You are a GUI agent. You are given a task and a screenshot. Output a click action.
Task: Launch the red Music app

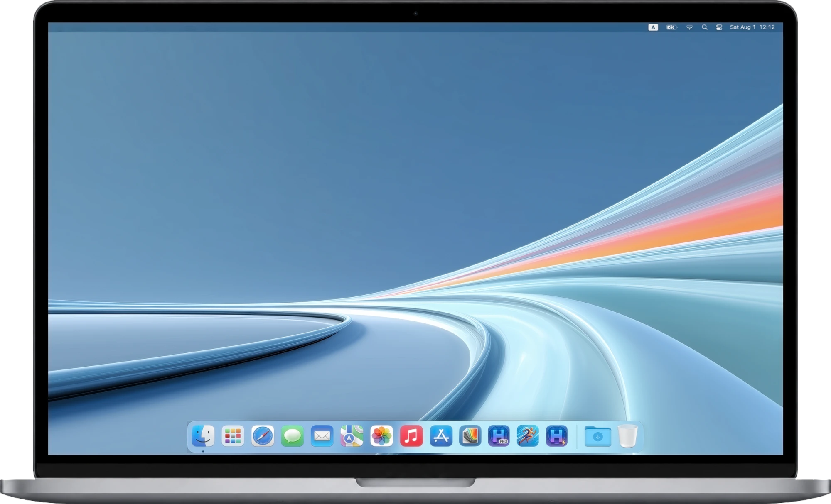click(411, 435)
